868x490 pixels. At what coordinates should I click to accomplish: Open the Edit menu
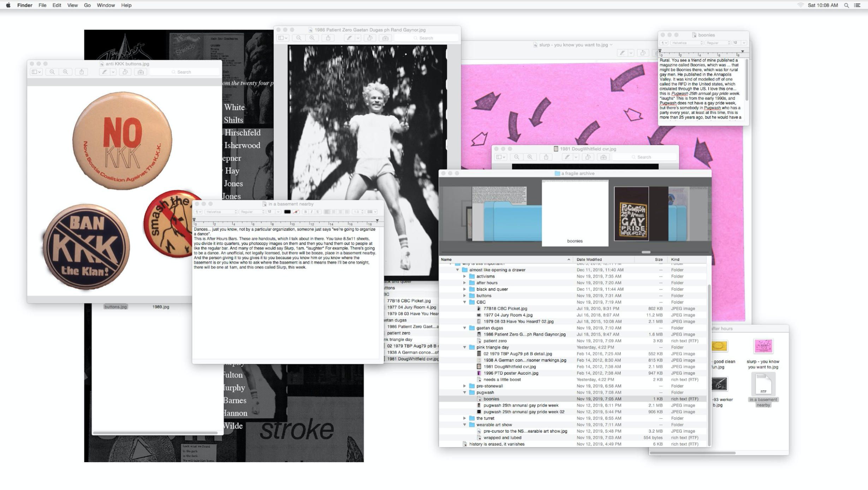pyautogui.click(x=57, y=5)
